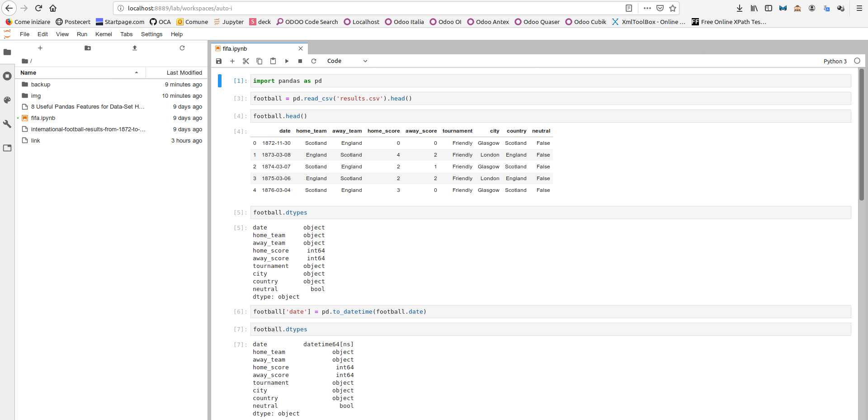Open the browser library icon
Screen dimensions: 868x420
point(754,8)
